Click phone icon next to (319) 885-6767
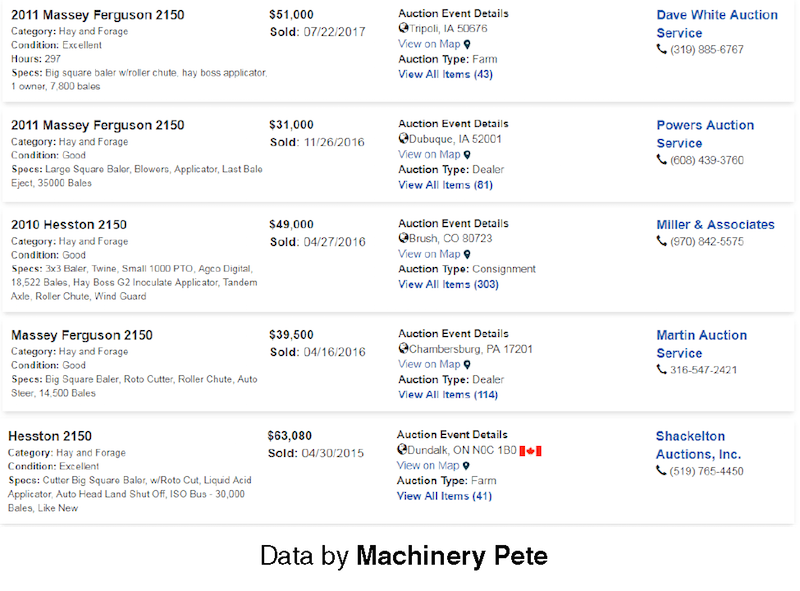 [x=662, y=49]
